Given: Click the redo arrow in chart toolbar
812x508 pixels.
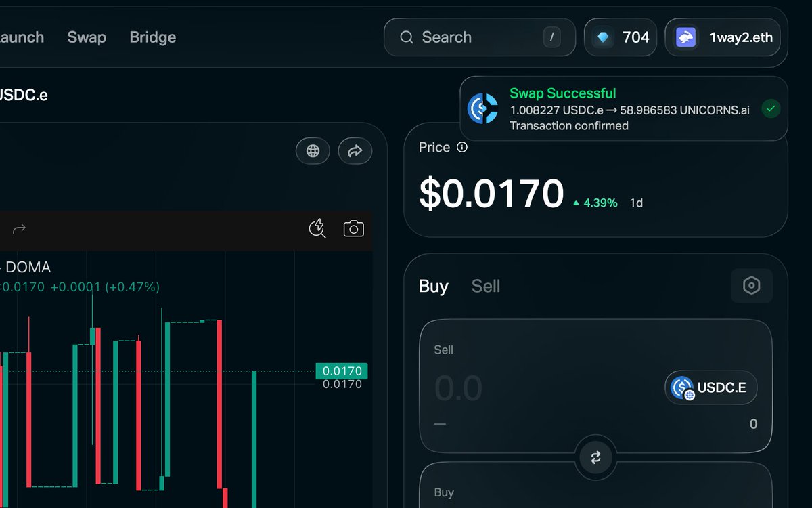Looking at the screenshot, I should click(19, 229).
